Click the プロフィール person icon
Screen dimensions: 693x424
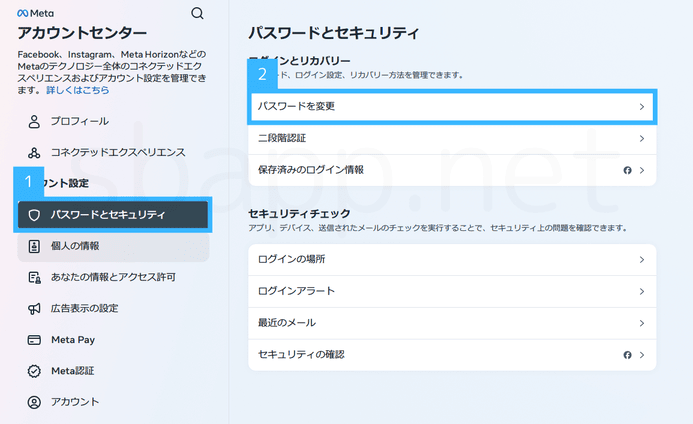point(34,122)
